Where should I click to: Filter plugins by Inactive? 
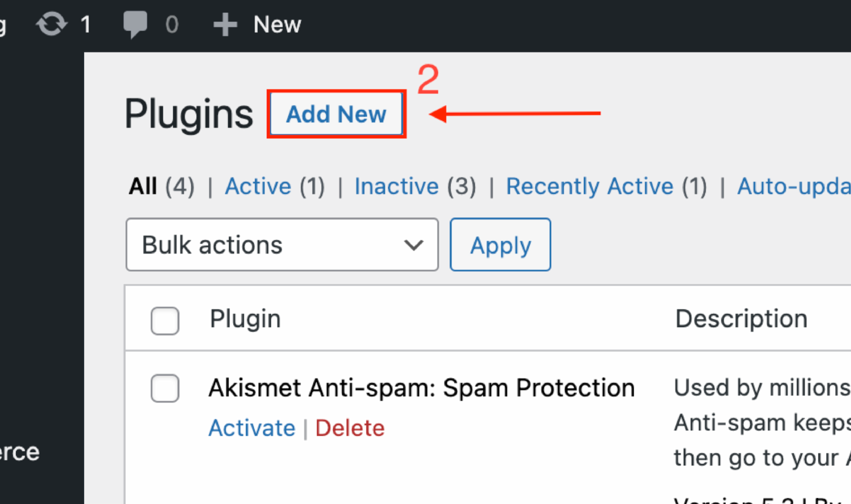396,186
